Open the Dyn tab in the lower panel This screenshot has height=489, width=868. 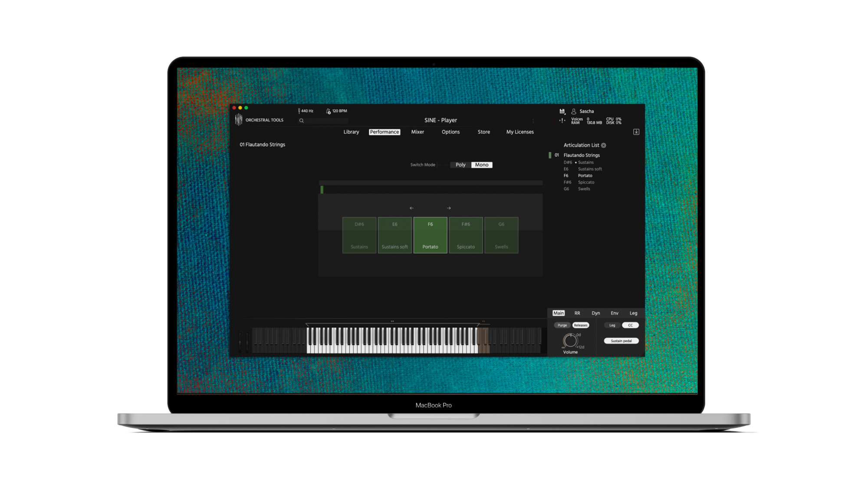[x=595, y=313]
